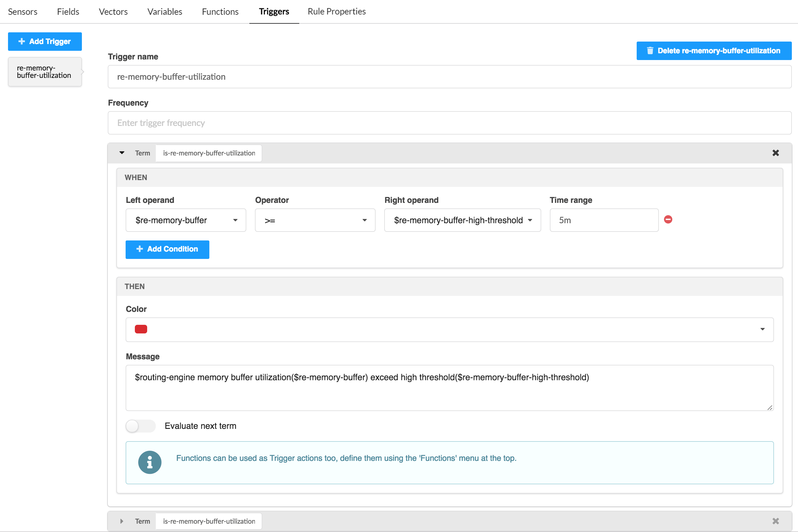Click the Frequency input field
This screenshot has width=798, height=532.
click(x=449, y=123)
